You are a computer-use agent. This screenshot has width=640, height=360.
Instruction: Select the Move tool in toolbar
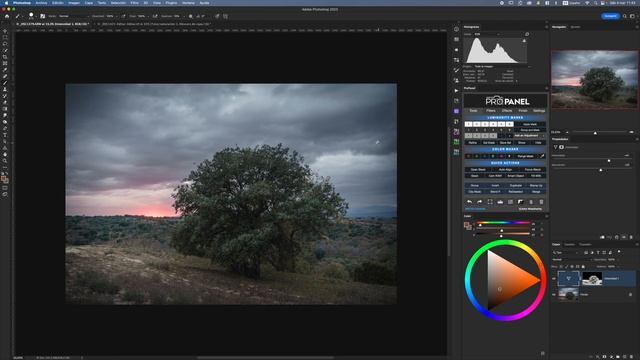click(5, 31)
